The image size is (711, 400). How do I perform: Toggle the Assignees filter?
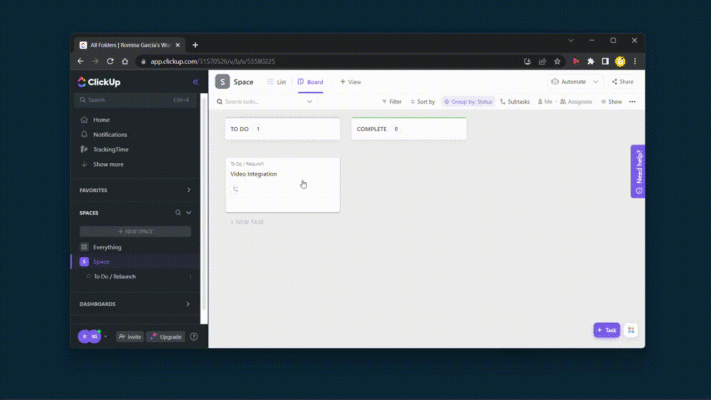pos(576,102)
